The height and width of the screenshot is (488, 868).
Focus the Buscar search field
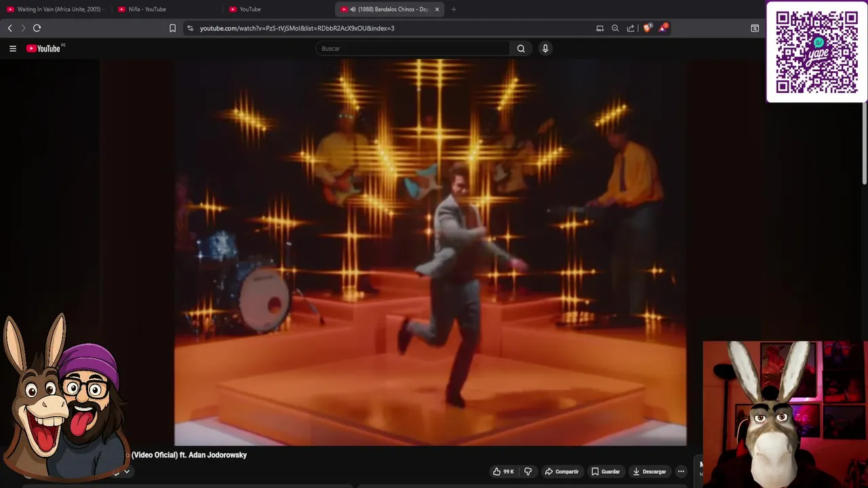pyautogui.click(x=412, y=48)
